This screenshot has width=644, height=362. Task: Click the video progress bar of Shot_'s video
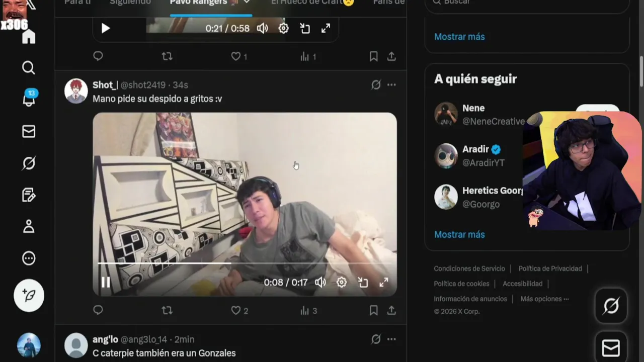[x=245, y=263]
